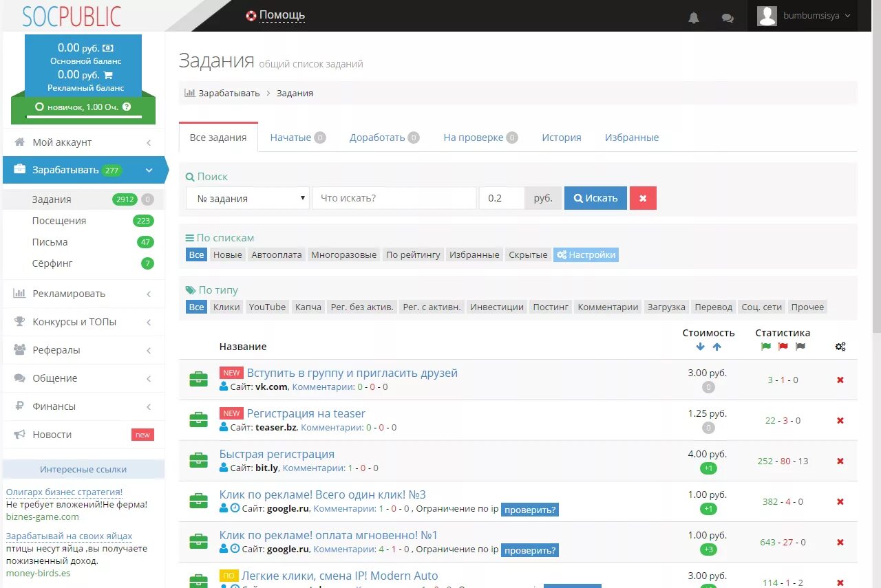Expand Общение sidebar section
Viewport: 881px width, 588px height.
coord(83,378)
